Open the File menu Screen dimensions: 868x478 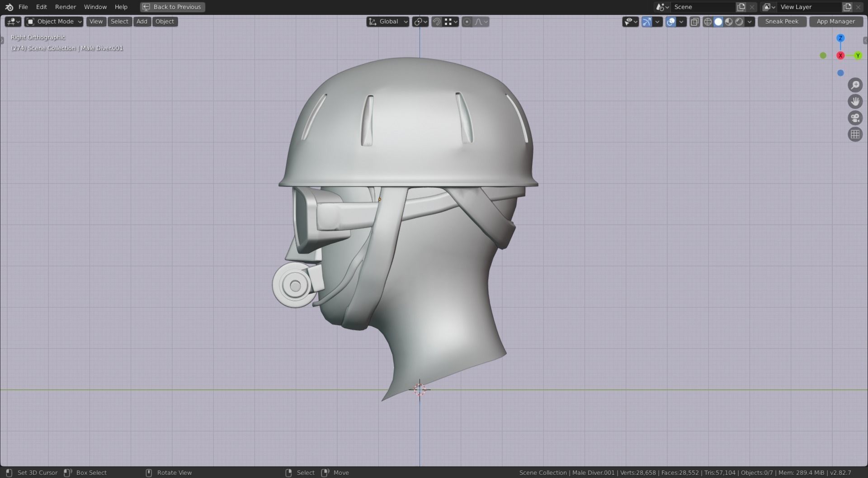point(23,7)
